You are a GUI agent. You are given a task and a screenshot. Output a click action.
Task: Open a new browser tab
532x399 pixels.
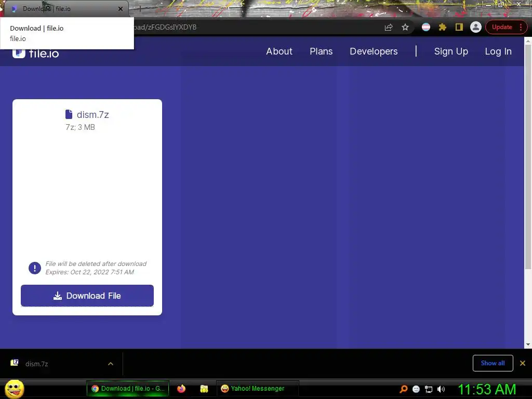click(140, 9)
